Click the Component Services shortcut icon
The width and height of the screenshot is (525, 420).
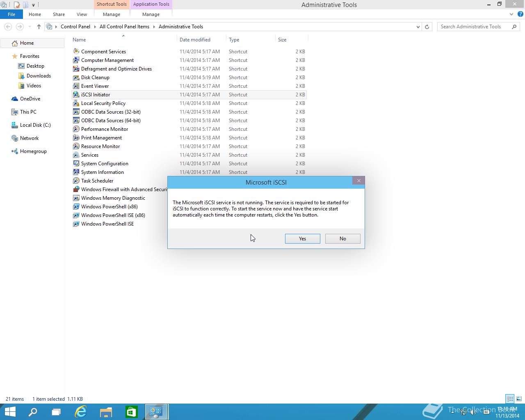(x=76, y=51)
